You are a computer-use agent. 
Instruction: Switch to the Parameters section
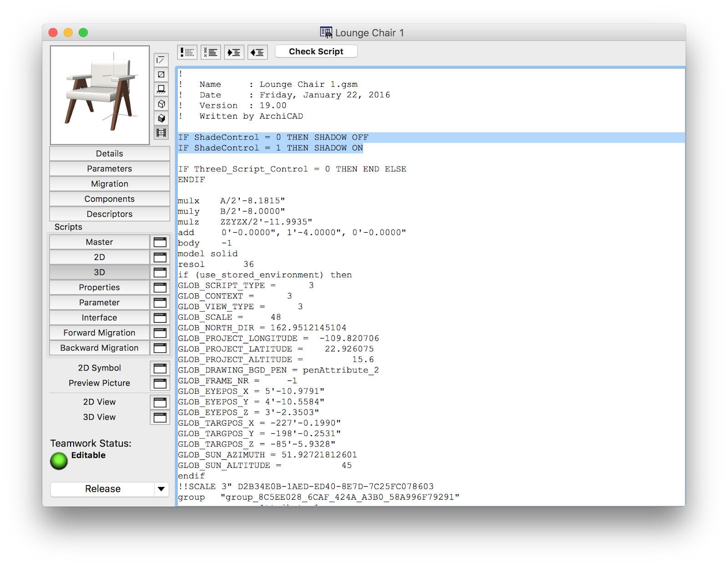click(109, 169)
